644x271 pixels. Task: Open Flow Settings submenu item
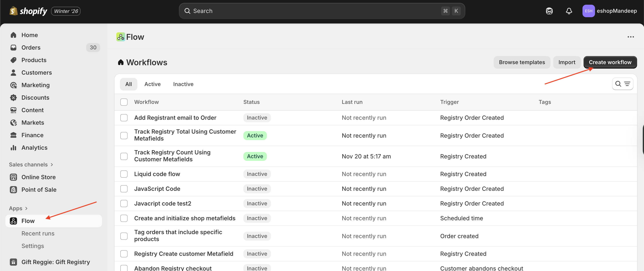click(33, 246)
